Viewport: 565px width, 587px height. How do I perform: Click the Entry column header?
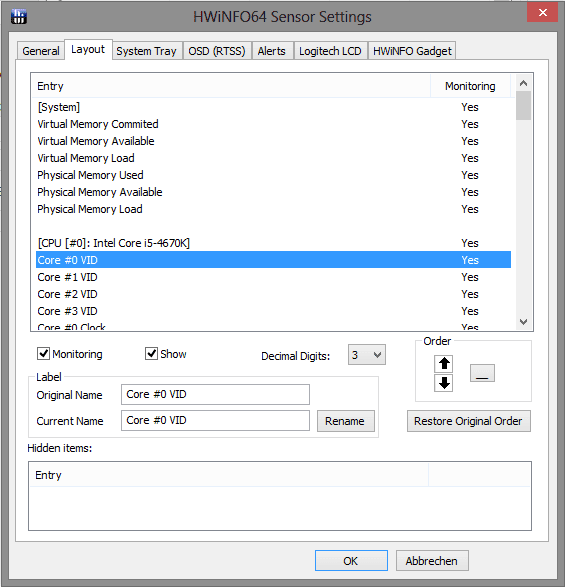click(x=231, y=86)
